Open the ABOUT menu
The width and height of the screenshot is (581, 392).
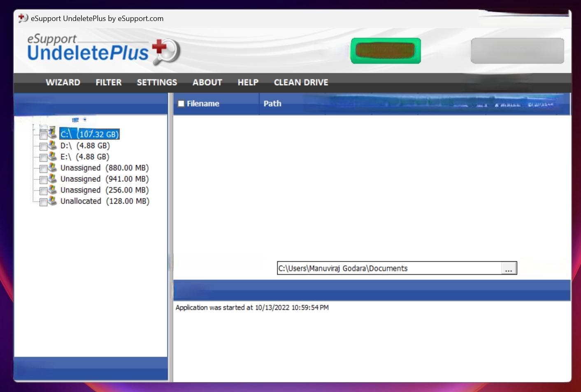[207, 82]
